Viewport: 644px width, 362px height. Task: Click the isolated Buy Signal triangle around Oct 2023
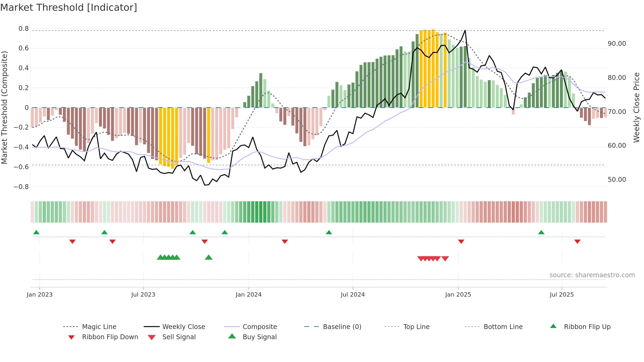click(208, 257)
